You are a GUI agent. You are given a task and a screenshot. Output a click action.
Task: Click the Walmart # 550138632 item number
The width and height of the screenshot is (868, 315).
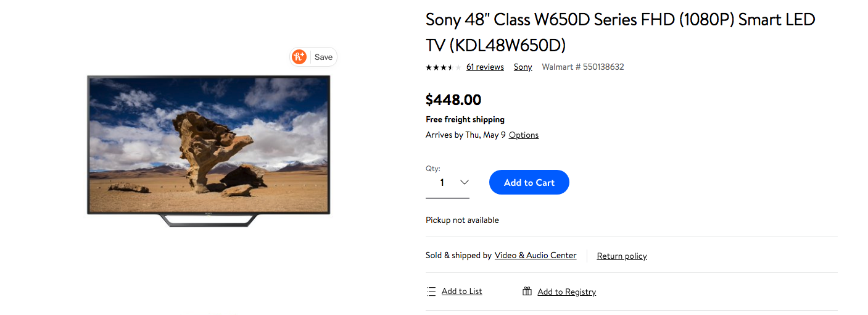582,67
